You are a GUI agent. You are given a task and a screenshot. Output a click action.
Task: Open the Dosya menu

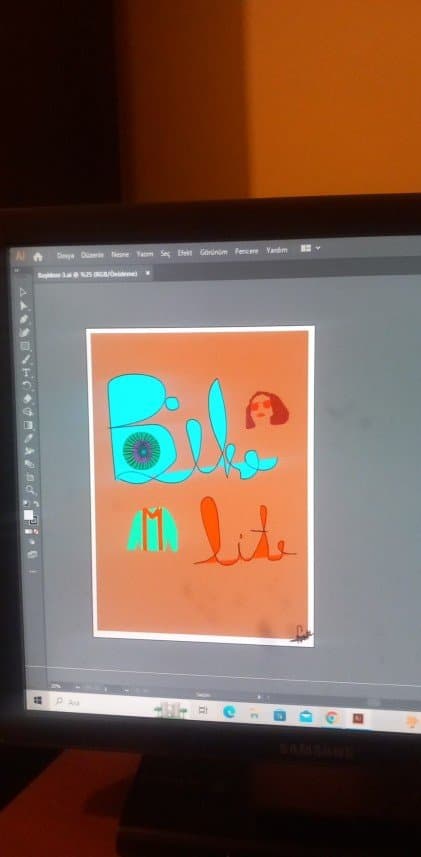pyautogui.click(x=65, y=255)
